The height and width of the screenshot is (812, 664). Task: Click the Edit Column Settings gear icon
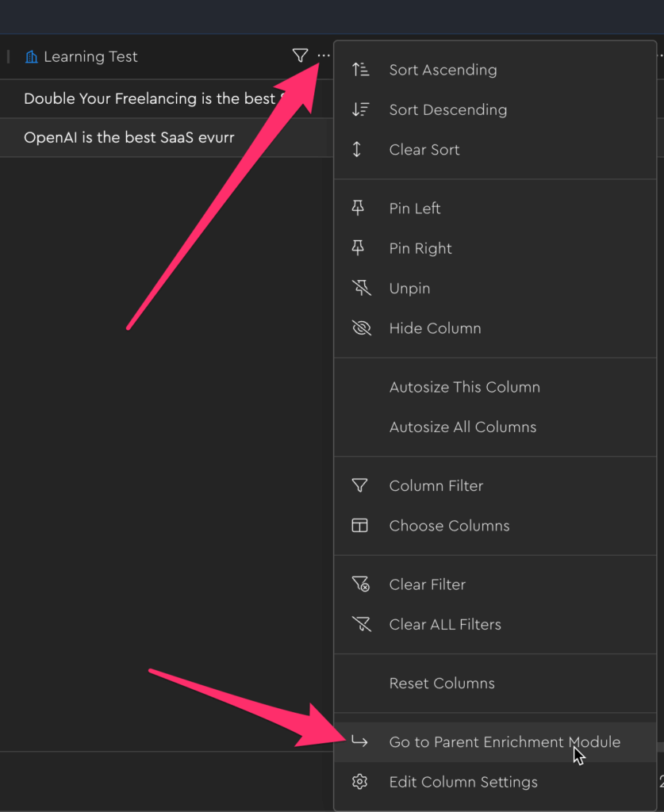(x=360, y=782)
